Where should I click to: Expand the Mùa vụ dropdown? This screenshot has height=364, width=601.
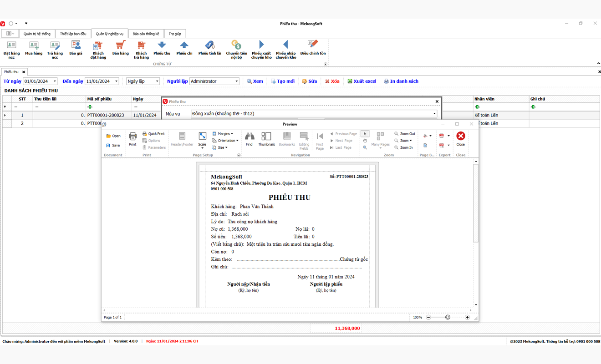pyautogui.click(x=434, y=114)
